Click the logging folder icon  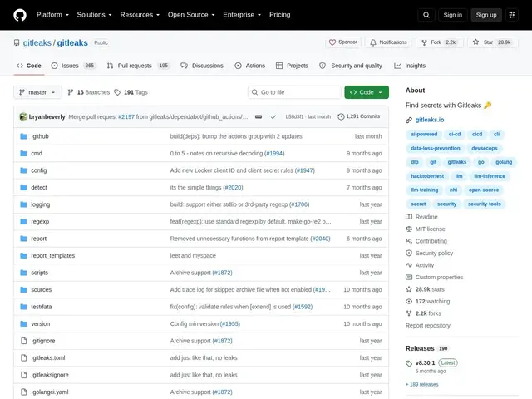point(23,204)
